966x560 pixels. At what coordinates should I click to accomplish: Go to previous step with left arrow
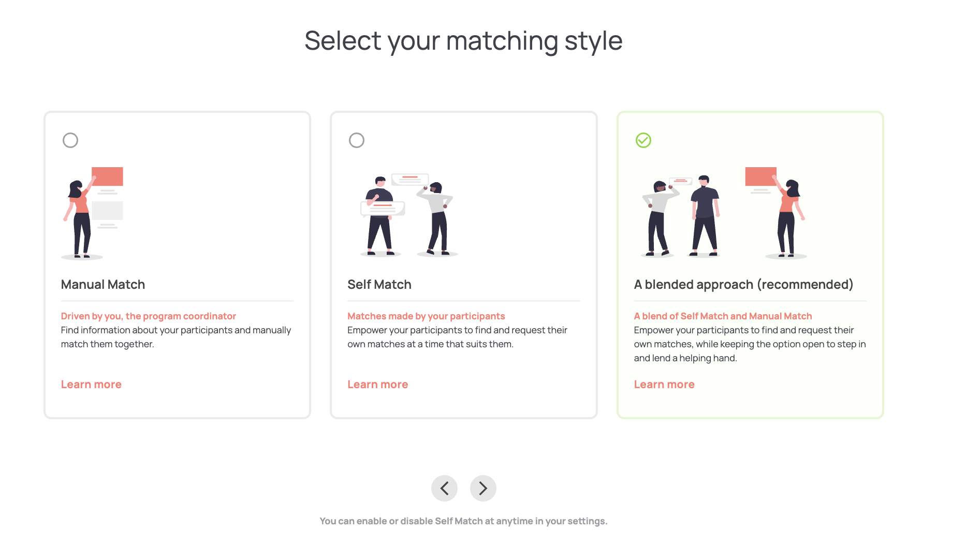point(444,488)
